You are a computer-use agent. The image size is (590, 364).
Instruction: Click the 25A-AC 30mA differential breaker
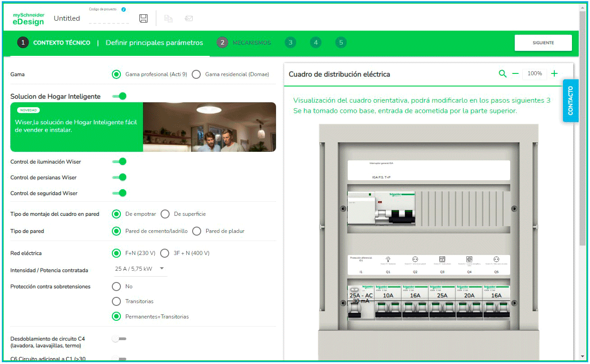pyautogui.click(x=361, y=302)
